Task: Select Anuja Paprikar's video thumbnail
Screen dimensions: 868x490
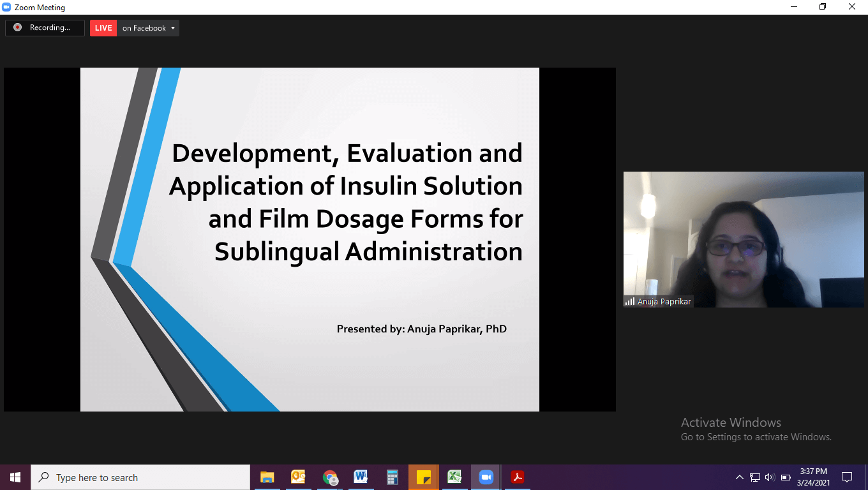Action: [744, 239]
